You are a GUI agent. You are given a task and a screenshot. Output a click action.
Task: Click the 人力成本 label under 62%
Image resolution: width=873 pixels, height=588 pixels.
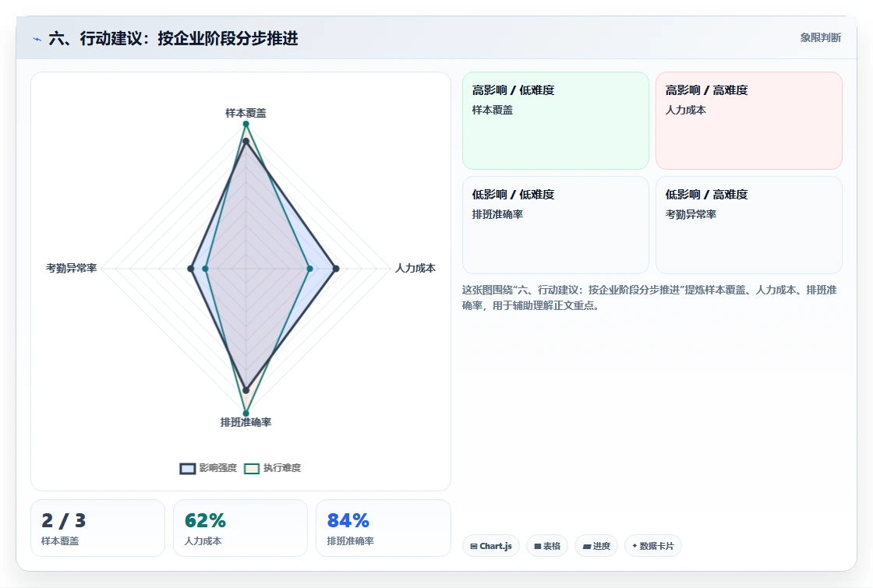tap(203, 540)
